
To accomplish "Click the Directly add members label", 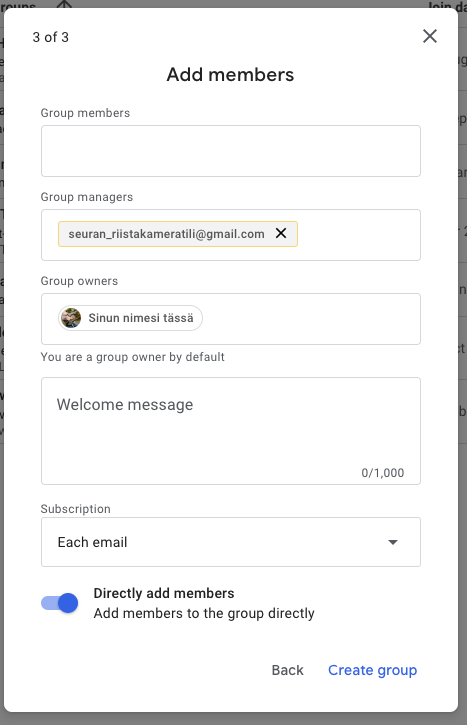I will click(x=164, y=593).
